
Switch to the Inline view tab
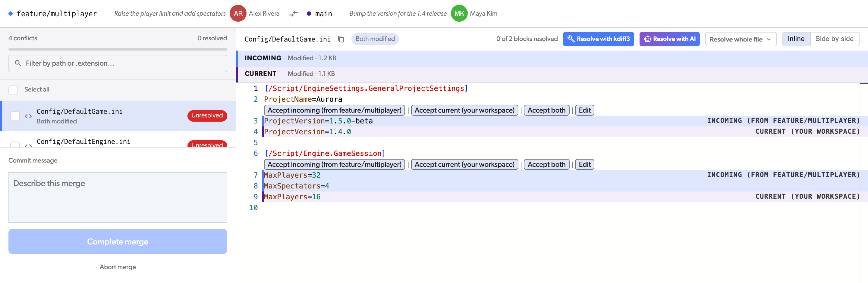tap(796, 39)
